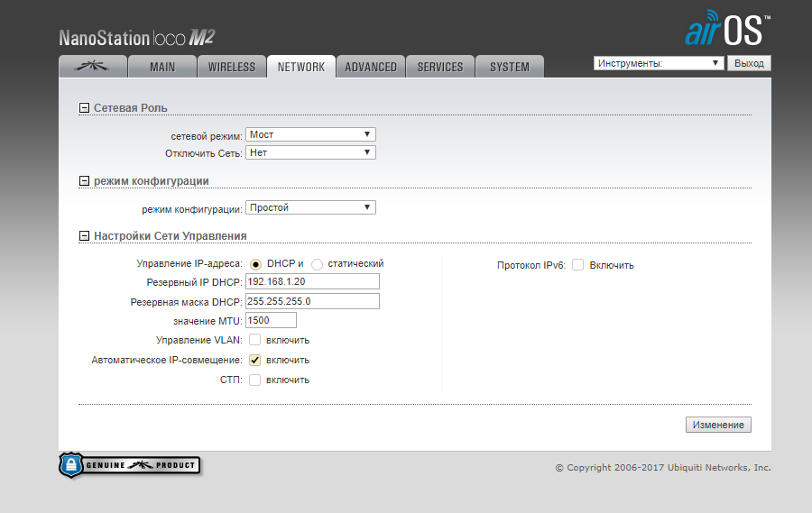Viewport: 812px width, 513px height.
Task: Click the NanoStation loco M2 logo
Action: point(137,38)
